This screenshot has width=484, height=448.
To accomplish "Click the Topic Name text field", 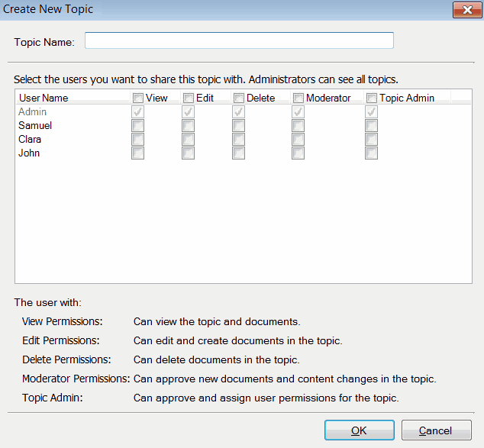I will (239, 40).
